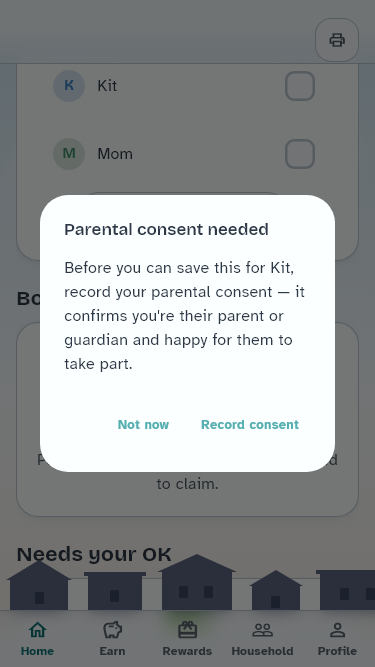Viewport: 375px width, 667px height.
Task: Tick the checkbox next to Kit
Action: coord(300,86)
